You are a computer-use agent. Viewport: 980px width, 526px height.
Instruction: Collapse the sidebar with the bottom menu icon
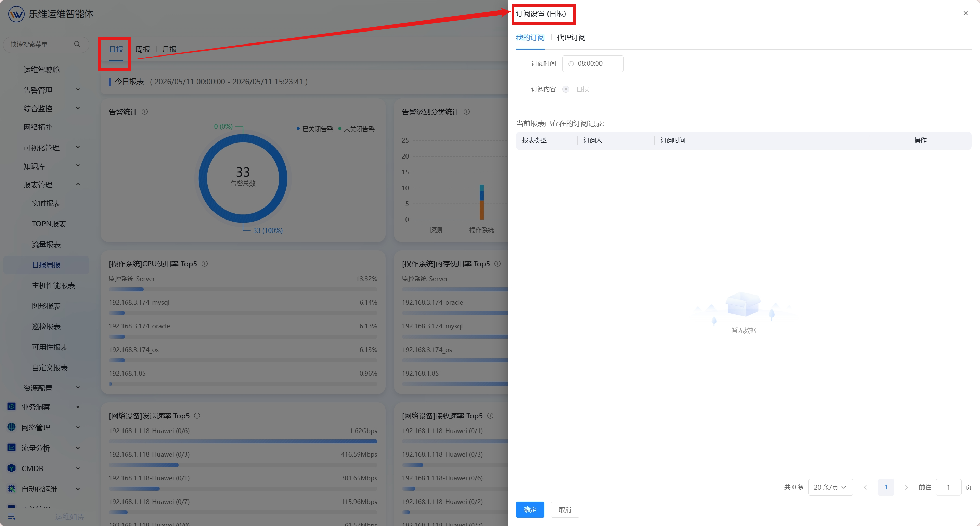11,516
